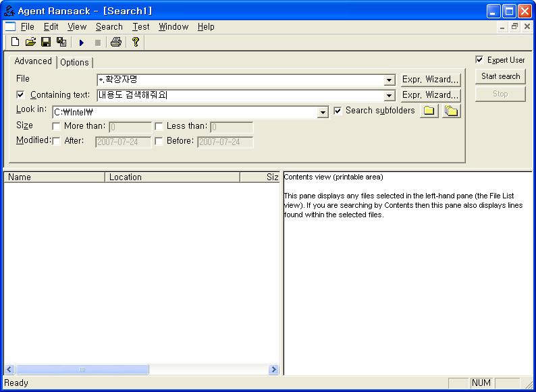This screenshot has width=536, height=392.
Task: Uncheck the Containing text checkbox
Action: click(x=20, y=94)
